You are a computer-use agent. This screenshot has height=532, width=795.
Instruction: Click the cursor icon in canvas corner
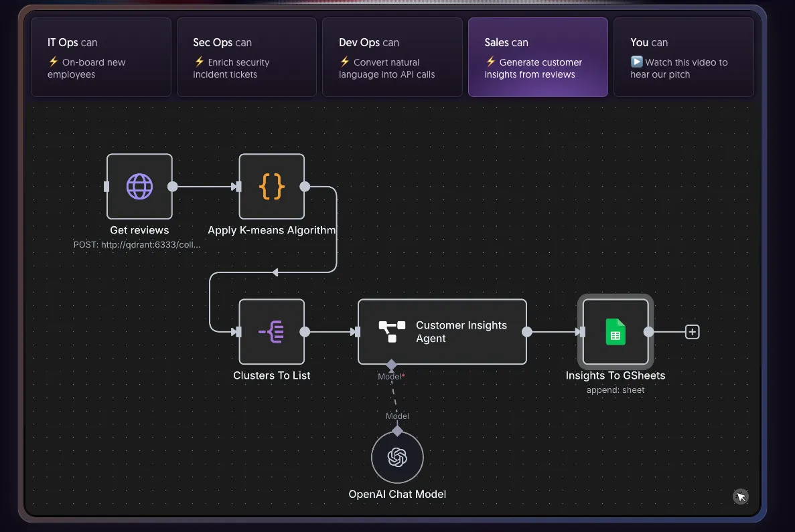(x=740, y=496)
